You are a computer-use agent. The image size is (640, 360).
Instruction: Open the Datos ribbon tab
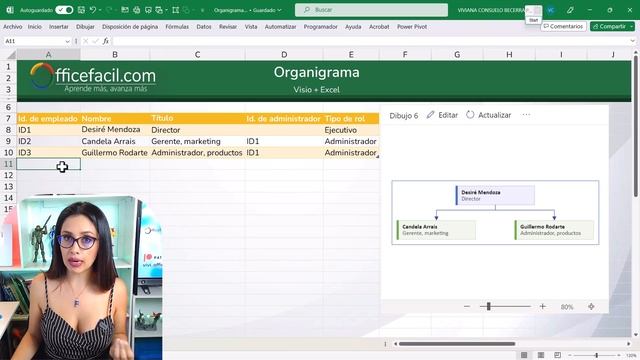click(x=204, y=27)
